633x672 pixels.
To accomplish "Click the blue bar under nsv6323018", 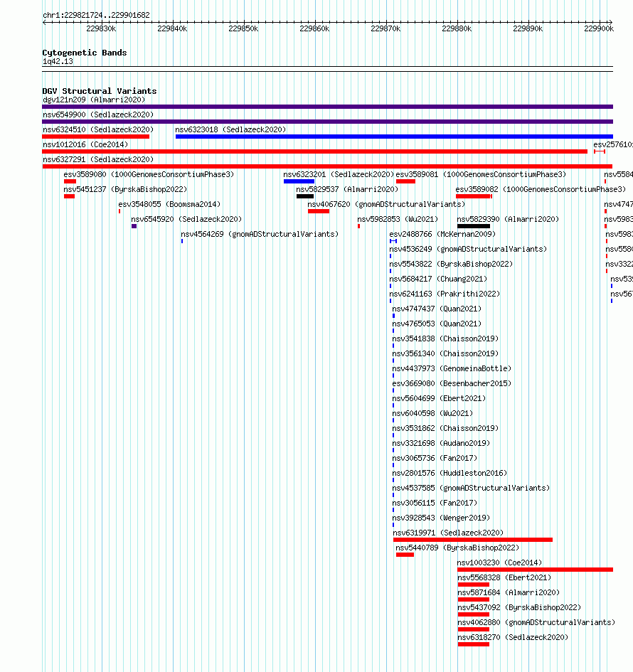I will click(x=394, y=137).
